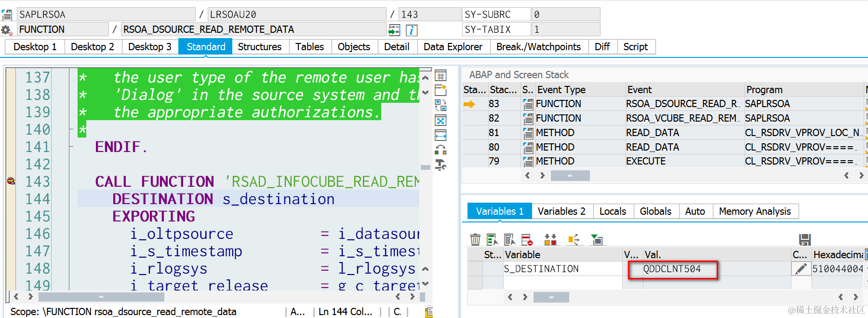Click the SY-SUBRC value field
868x318 pixels.
[566, 14]
